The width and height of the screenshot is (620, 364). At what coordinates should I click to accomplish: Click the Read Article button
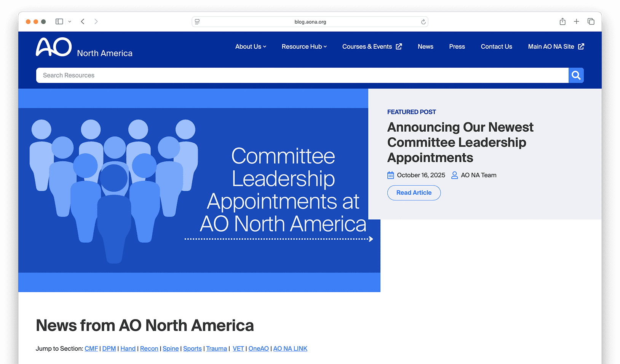[x=414, y=193]
